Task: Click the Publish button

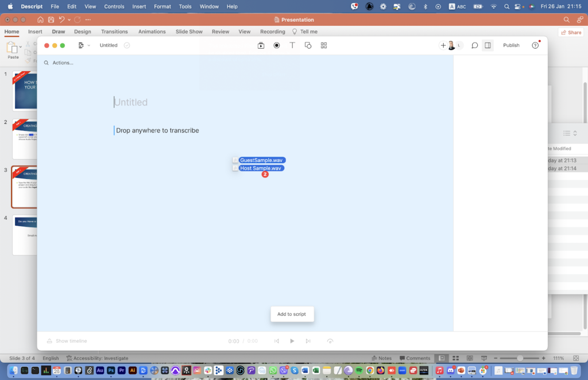Action: (x=511, y=45)
